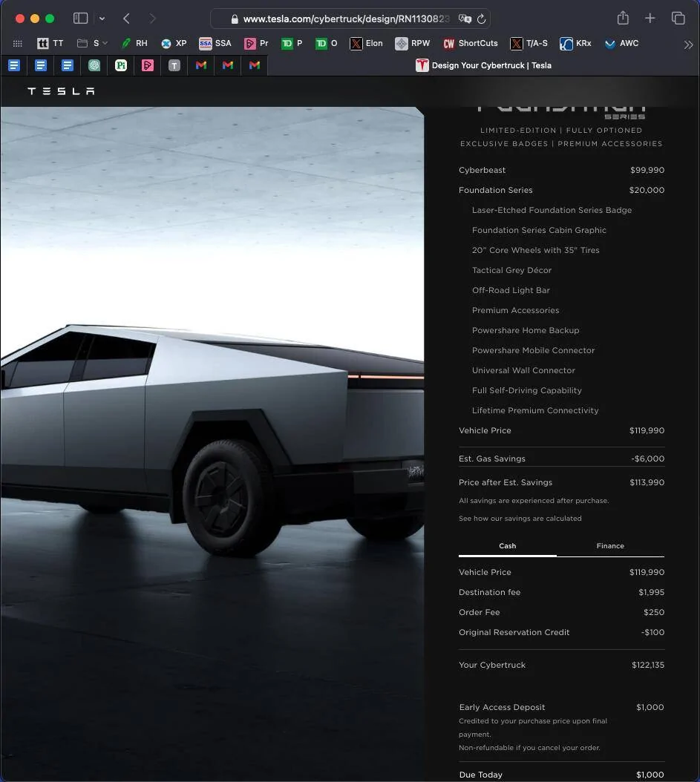This screenshot has height=782, width=700.
Task: Open the TT bookmark
Action: point(50,43)
